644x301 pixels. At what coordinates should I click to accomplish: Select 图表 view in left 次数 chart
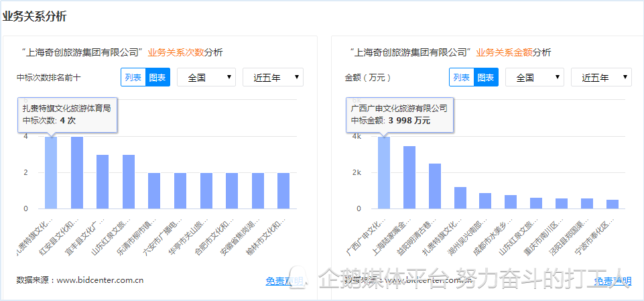point(157,77)
